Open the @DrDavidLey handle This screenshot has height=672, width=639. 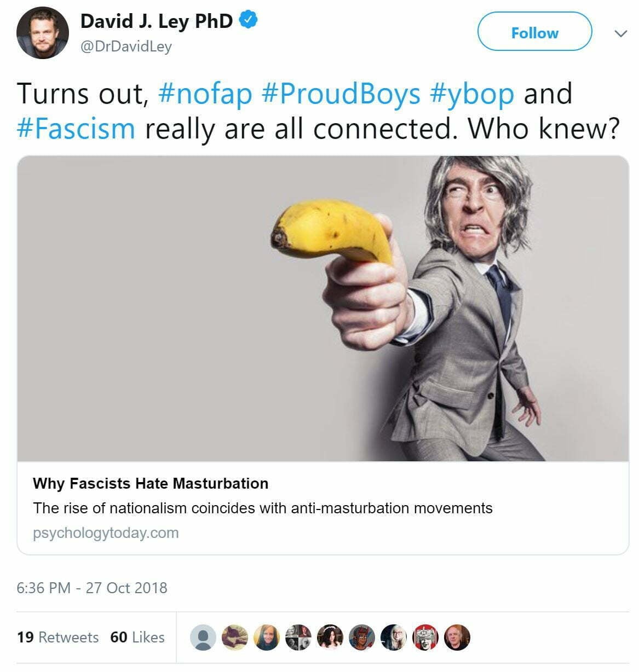click(x=126, y=47)
